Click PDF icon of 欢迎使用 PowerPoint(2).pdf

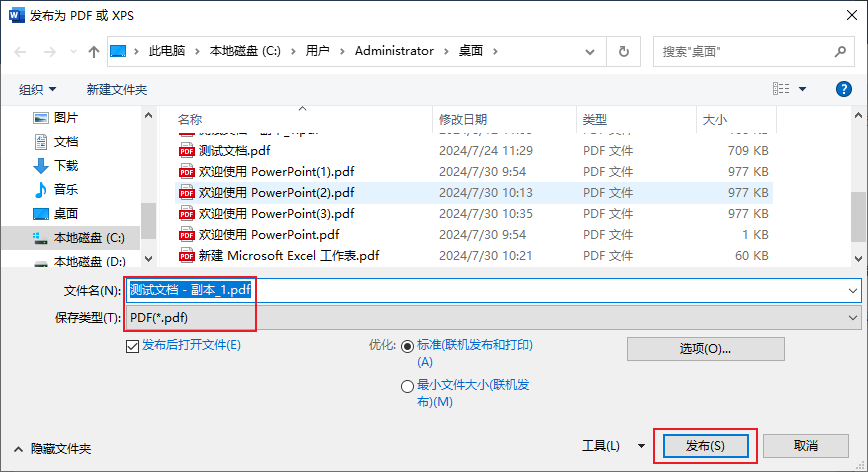click(187, 193)
